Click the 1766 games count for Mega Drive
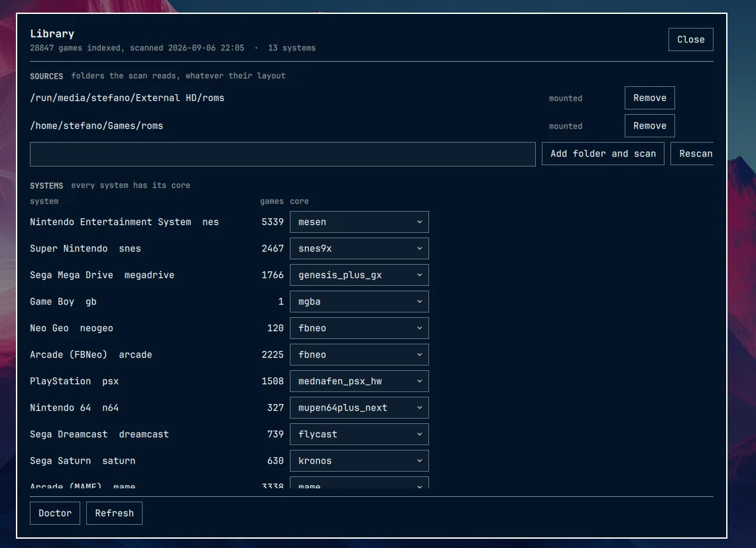The image size is (756, 548). coord(273,275)
